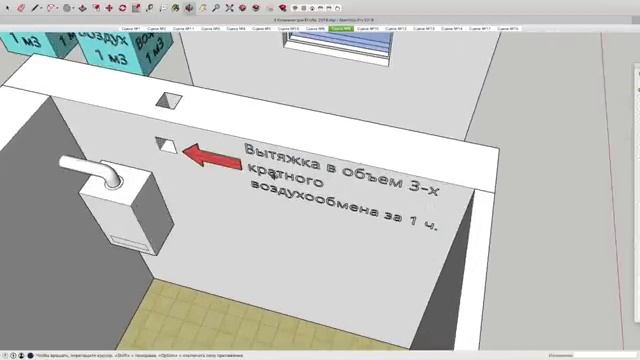This screenshot has height=360, width=640.
Task: Switch to scene tab Сцена №17
Action: (480, 29)
